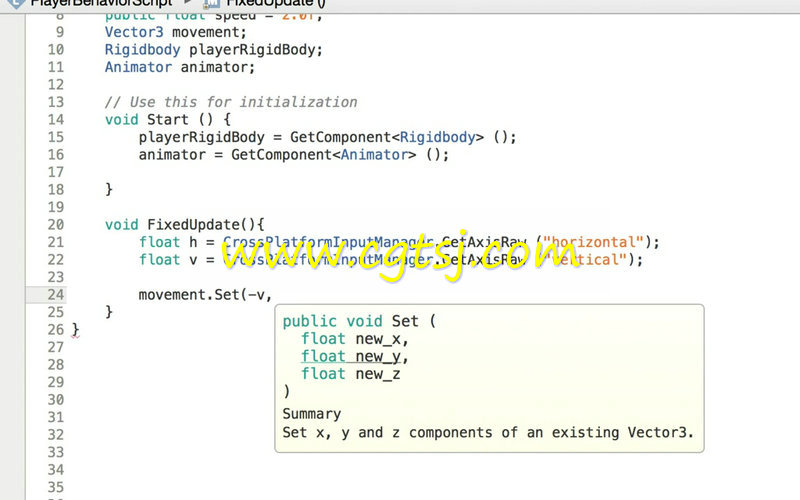This screenshot has height=500, width=800.
Task: Click 'GetComponent<Rigidbody>' call on line 15
Action: (387, 137)
